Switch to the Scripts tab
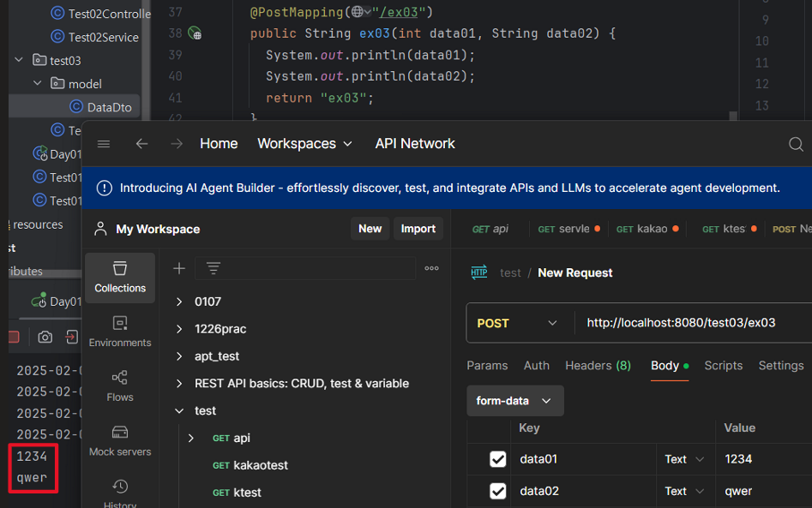Screen dimensions: 812x508 723,366
